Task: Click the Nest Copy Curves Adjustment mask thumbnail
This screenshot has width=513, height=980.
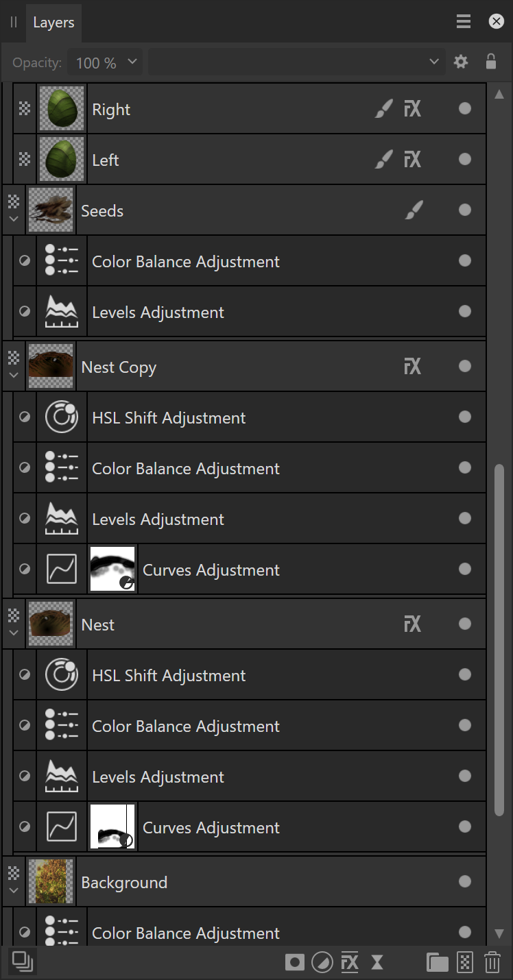Action: coord(113,569)
